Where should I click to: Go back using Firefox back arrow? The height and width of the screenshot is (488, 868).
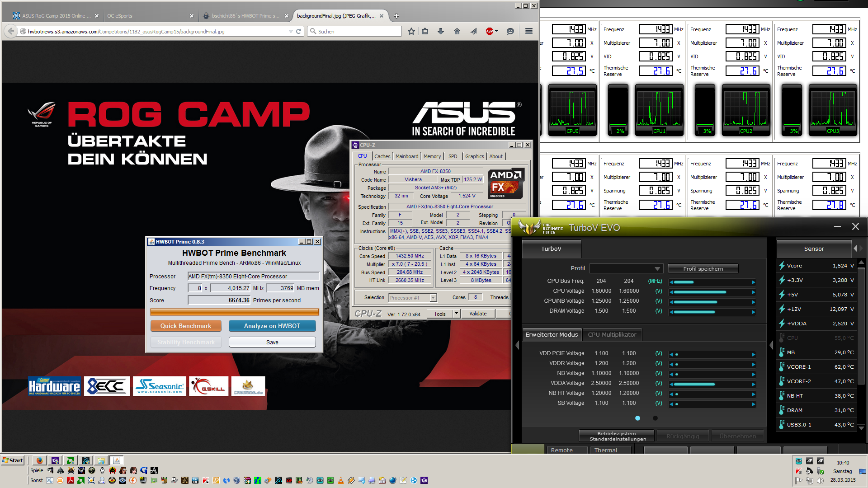(11, 31)
